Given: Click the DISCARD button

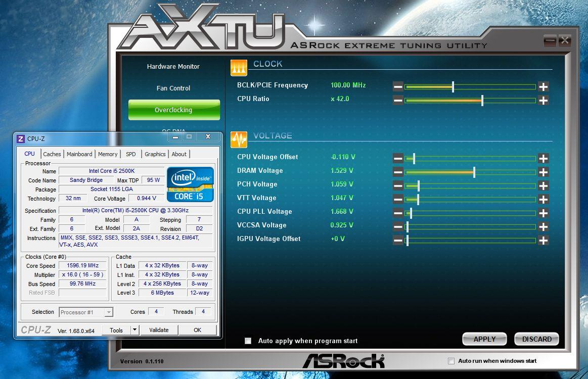Looking at the screenshot, I should (x=536, y=339).
